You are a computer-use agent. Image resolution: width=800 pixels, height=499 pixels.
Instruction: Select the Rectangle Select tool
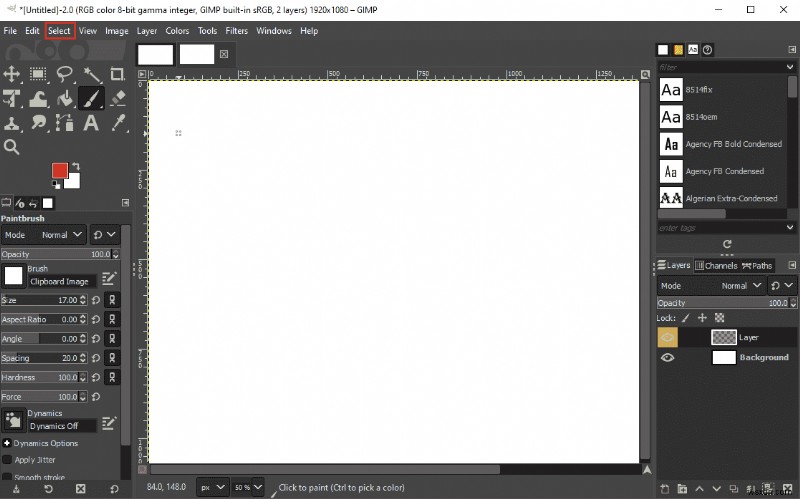pyautogui.click(x=38, y=74)
